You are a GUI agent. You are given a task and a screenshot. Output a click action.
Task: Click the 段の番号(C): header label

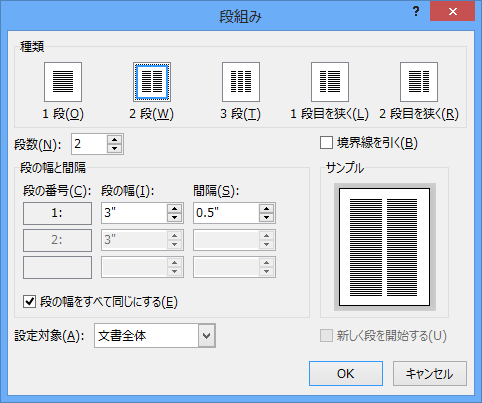pyautogui.click(x=57, y=191)
